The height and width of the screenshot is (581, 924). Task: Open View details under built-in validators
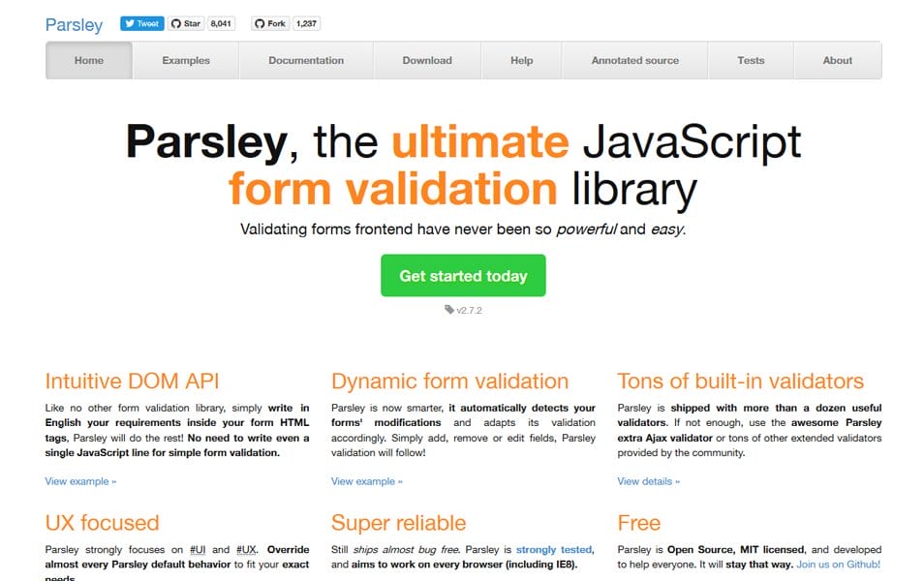[x=648, y=481]
